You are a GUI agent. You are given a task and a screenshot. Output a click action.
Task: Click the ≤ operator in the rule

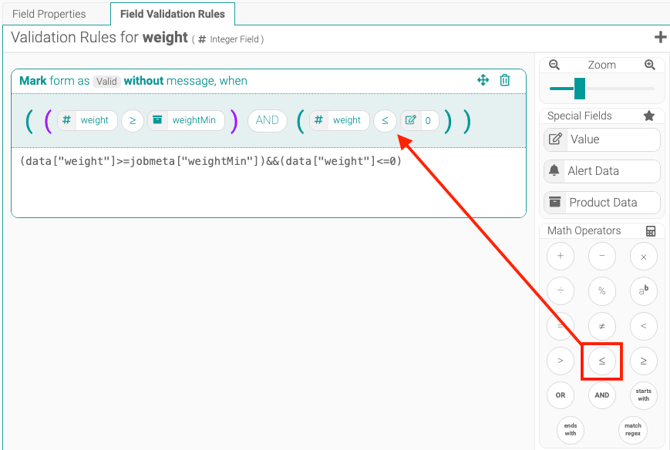385,121
